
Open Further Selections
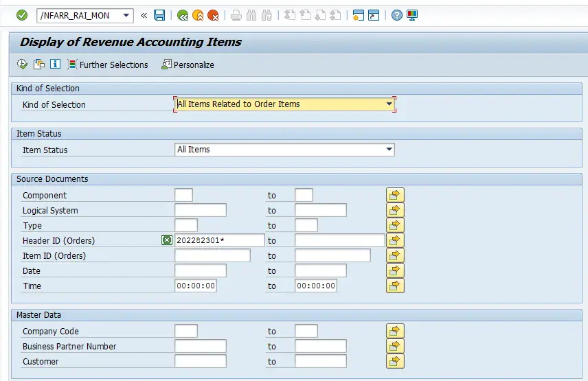(x=108, y=65)
